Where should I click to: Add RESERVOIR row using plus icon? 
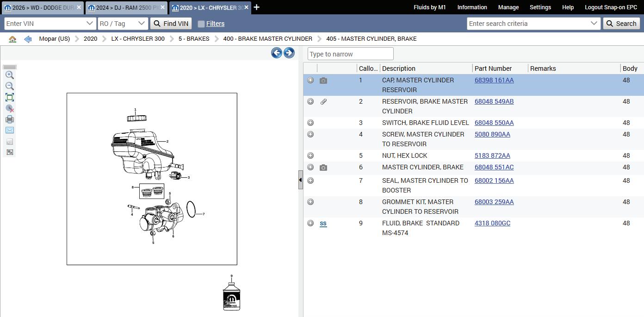click(310, 102)
